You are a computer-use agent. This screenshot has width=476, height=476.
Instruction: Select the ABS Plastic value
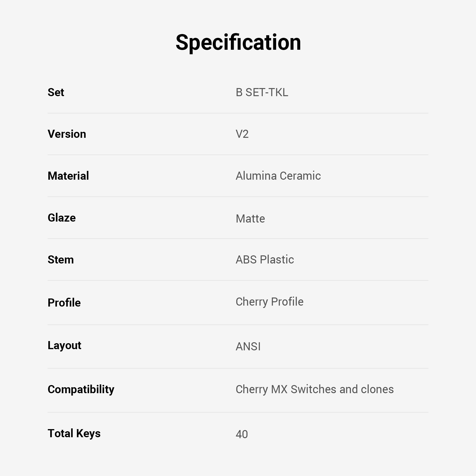265,260
